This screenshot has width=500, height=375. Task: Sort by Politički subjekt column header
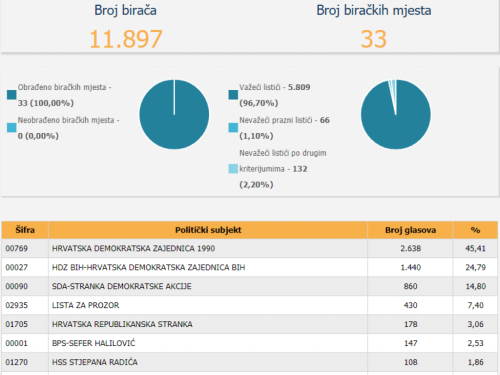pos(208,230)
